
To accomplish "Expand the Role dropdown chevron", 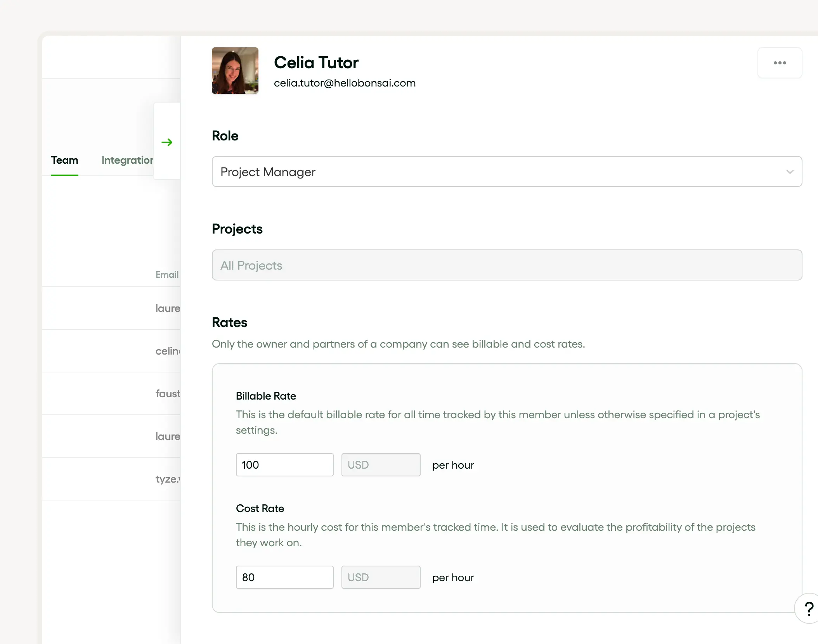I will [790, 172].
